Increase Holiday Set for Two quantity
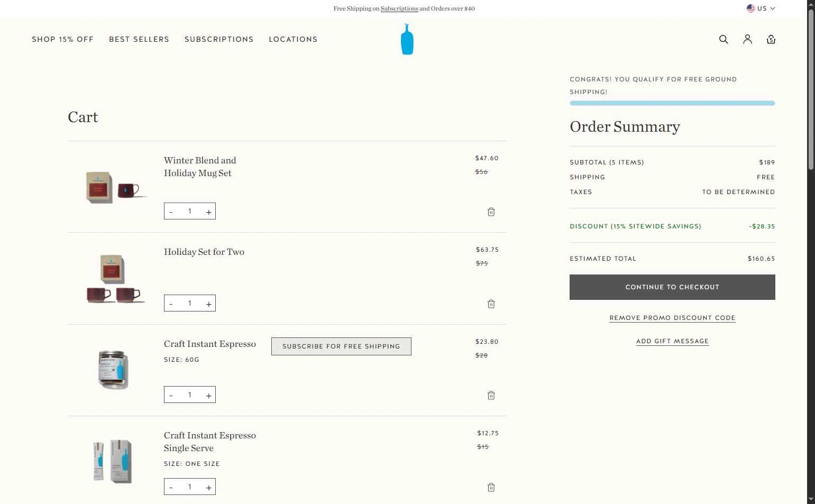Screen dimensions: 815x504 pyautogui.click(x=209, y=304)
